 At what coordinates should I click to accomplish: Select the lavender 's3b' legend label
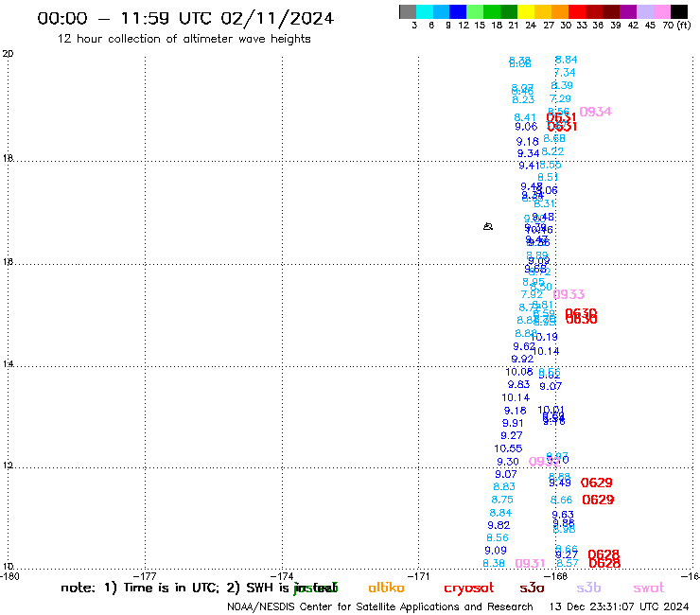pyautogui.click(x=588, y=589)
